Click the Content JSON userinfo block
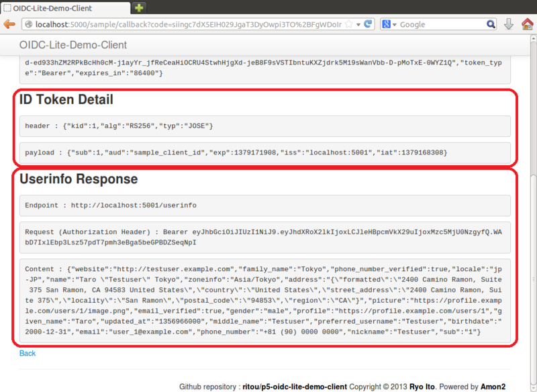537x392 pixels. click(264, 301)
